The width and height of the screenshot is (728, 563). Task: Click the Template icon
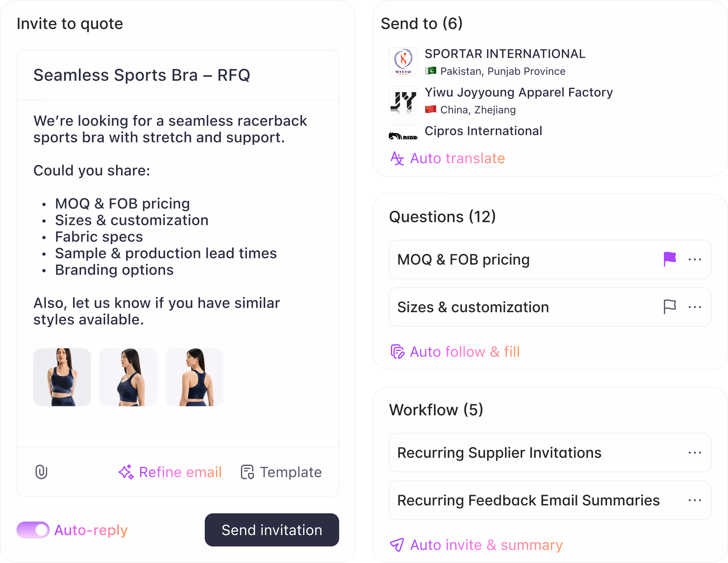click(x=247, y=472)
